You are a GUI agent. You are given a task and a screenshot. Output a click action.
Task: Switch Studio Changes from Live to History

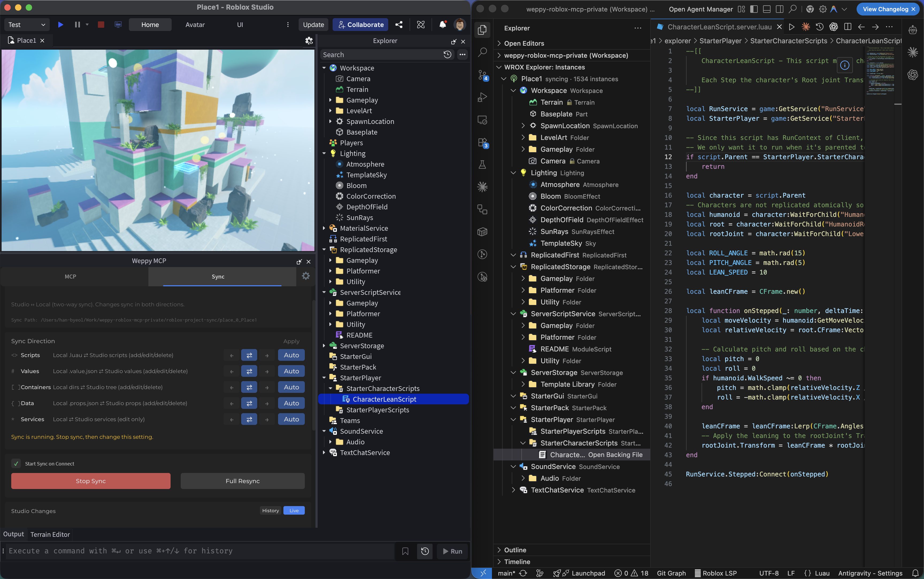pyautogui.click(x=270, y=510)
